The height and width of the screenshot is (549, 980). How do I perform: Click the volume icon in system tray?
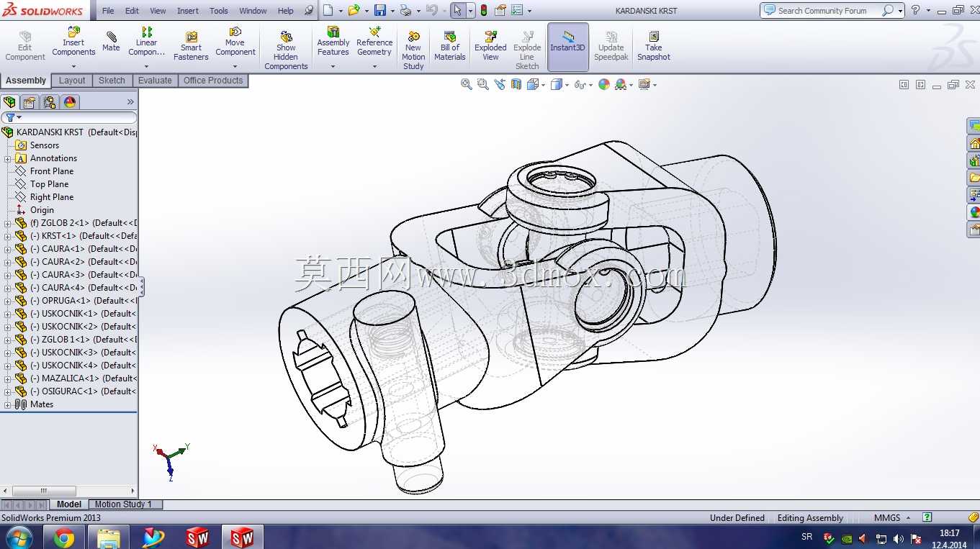[x=899, y=538]
